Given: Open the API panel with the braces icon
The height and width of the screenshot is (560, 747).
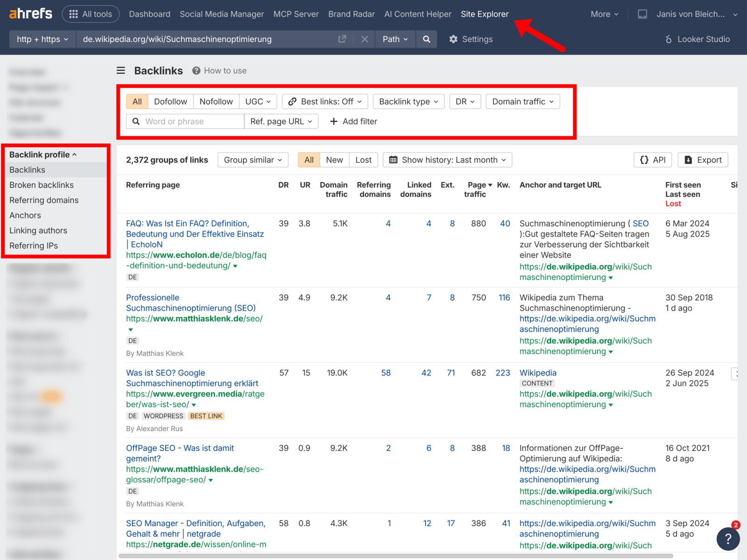Looking at the screenshot, I should point(652,160).
